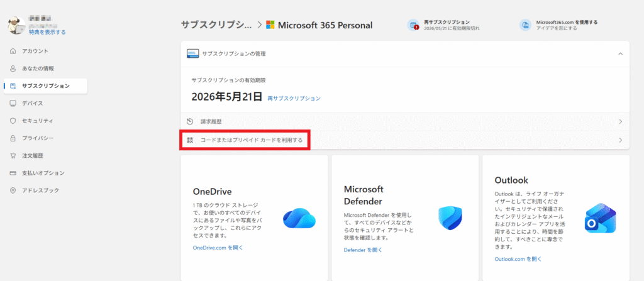Click the Microsoft logo beside 365 Personal
The image size is (644, 281).
click(x=270, y=25)
